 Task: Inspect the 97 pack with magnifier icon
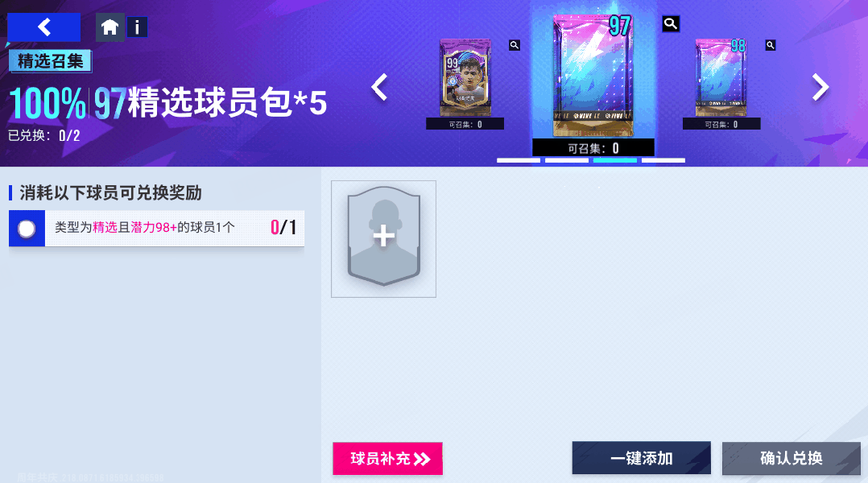pyautogui.click(x=671, y=24)
